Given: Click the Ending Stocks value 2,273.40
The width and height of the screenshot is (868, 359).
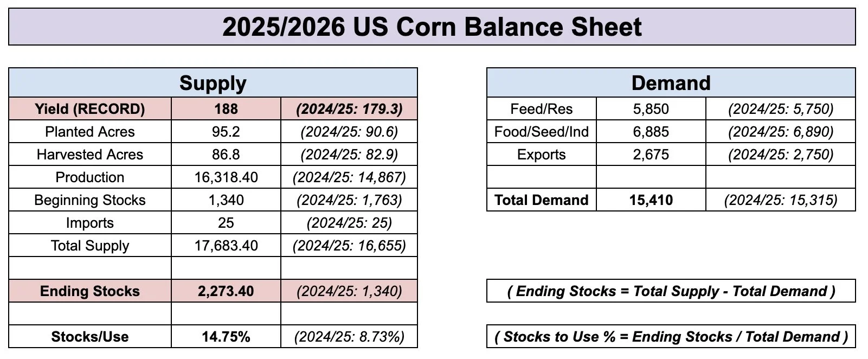Looking at the screenshot, I should coord(226,291).
